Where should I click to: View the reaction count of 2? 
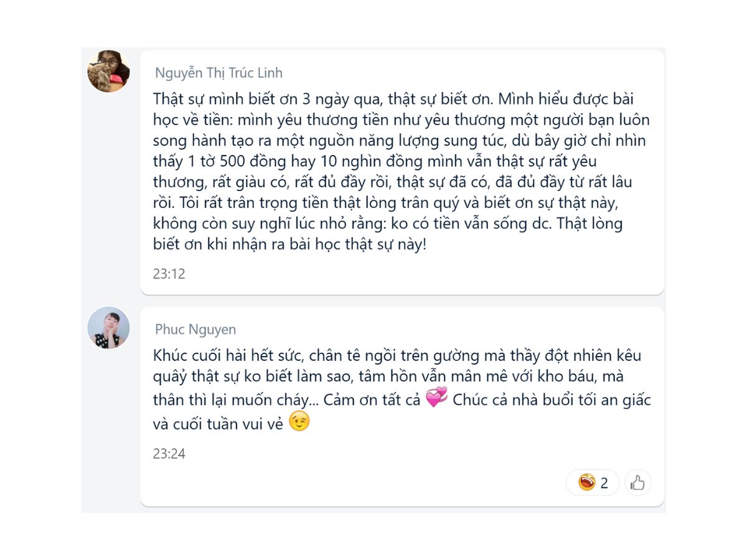pos(604,483)
